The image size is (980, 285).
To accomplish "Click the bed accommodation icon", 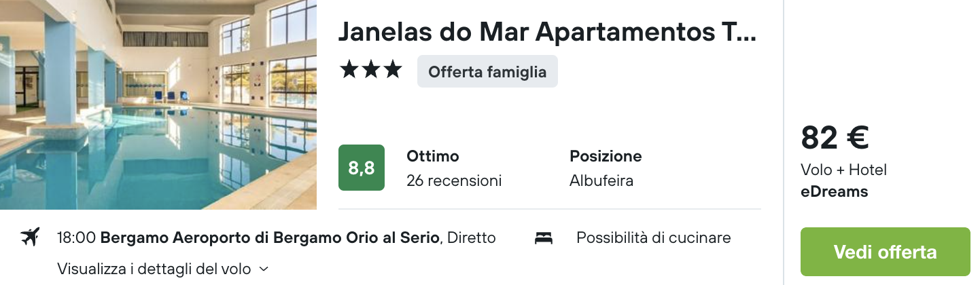I will (x=544, y=238).
